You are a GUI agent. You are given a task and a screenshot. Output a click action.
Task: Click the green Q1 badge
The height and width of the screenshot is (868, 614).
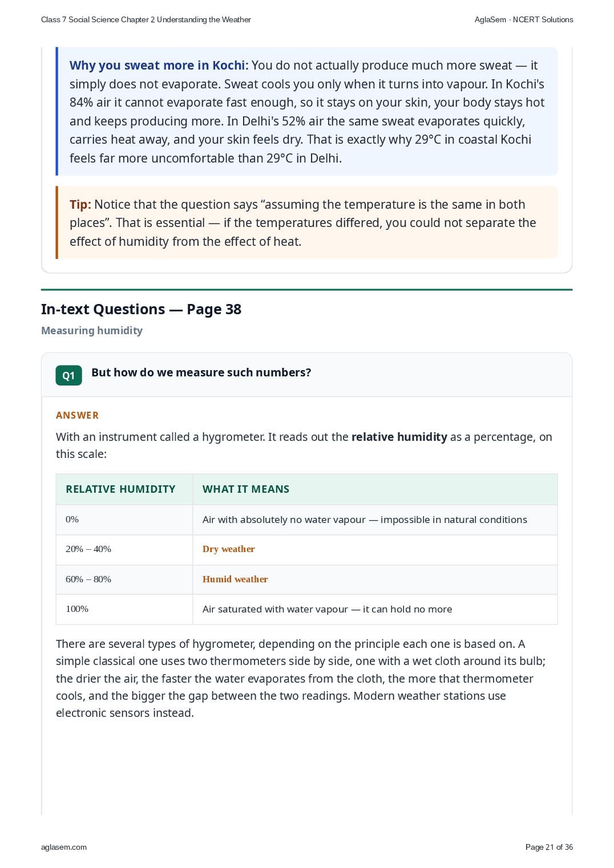click(68, 375)
